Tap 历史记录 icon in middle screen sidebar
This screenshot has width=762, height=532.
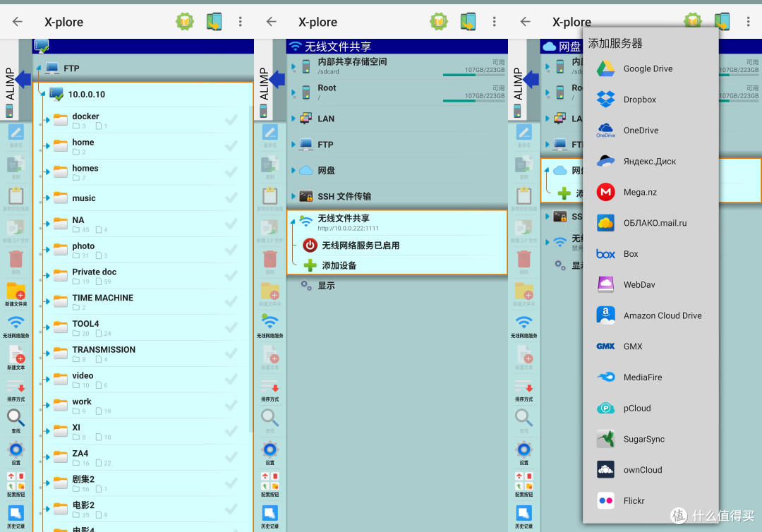[270, 516]
